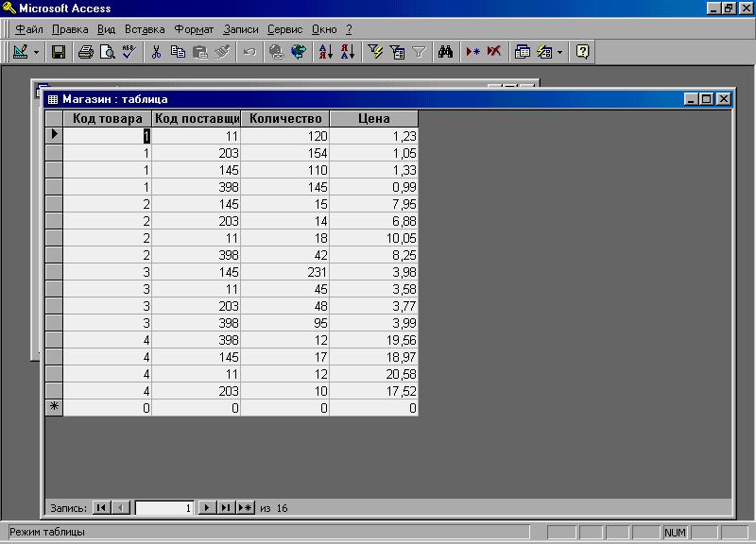756x544 pixels.
Task: Open Print Preview icon
Action: tap(107, 52)
